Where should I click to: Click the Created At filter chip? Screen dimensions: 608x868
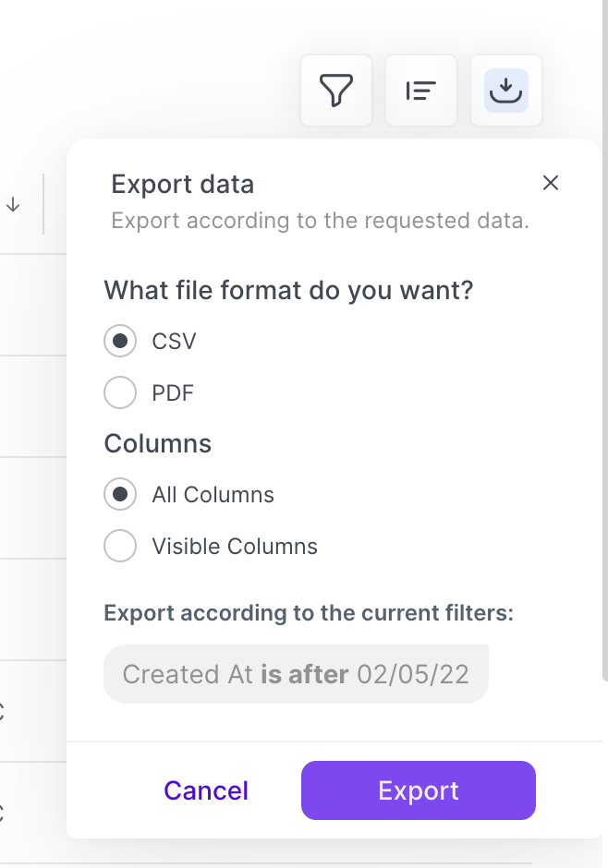click(296, 674)
